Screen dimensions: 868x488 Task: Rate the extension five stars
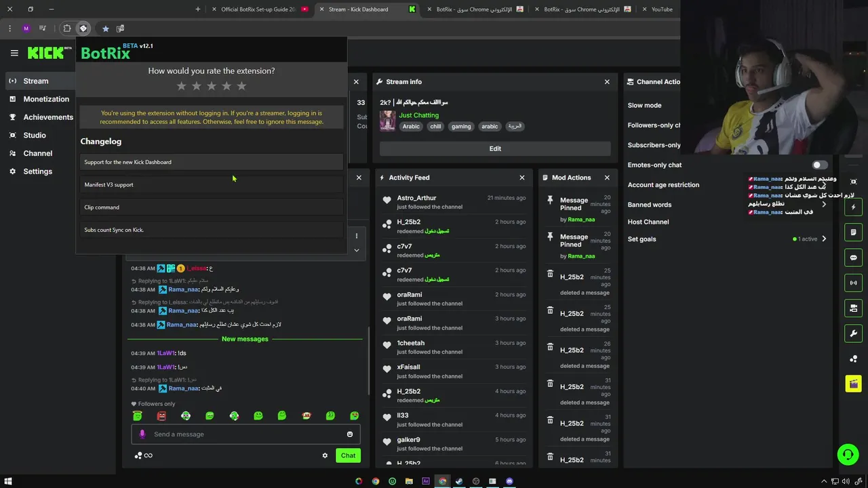point(241,86)
